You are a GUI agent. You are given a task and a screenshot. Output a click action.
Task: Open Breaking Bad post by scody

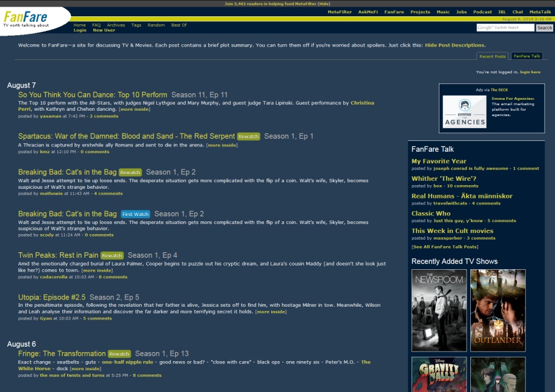click(67, 214)
